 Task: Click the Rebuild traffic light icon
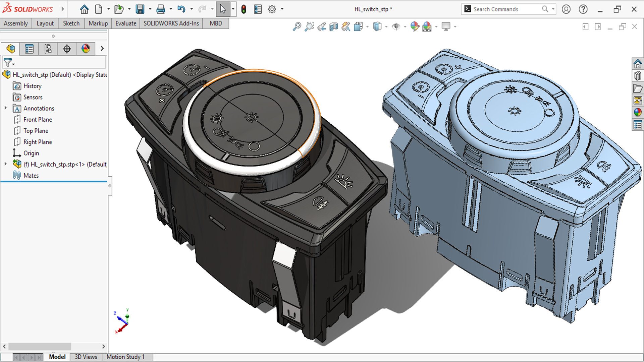tap(244, 9)
